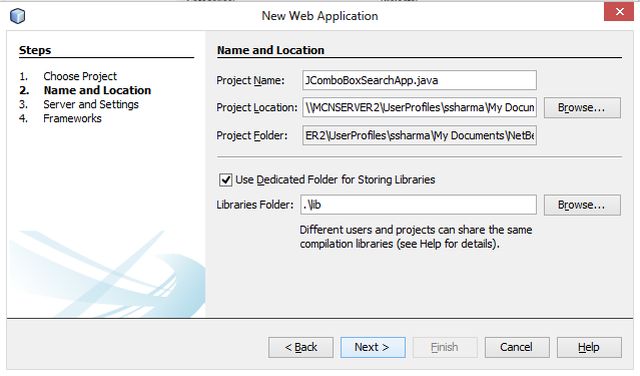Select the Name and Location step

97,90
